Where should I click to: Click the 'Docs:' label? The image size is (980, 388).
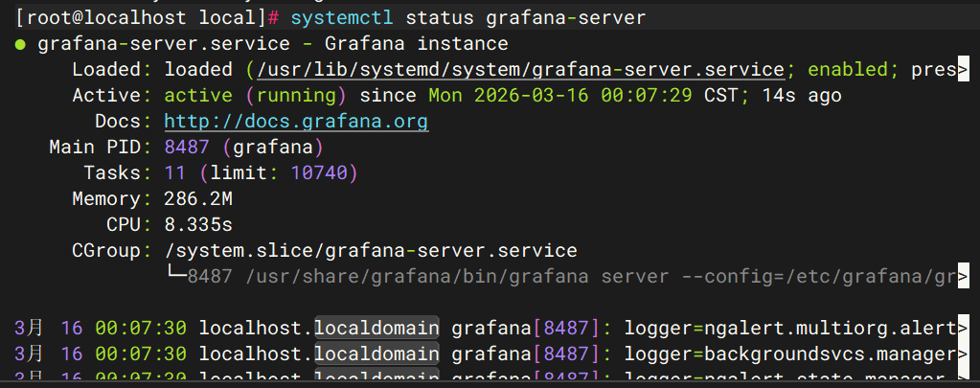click(124, 122)
